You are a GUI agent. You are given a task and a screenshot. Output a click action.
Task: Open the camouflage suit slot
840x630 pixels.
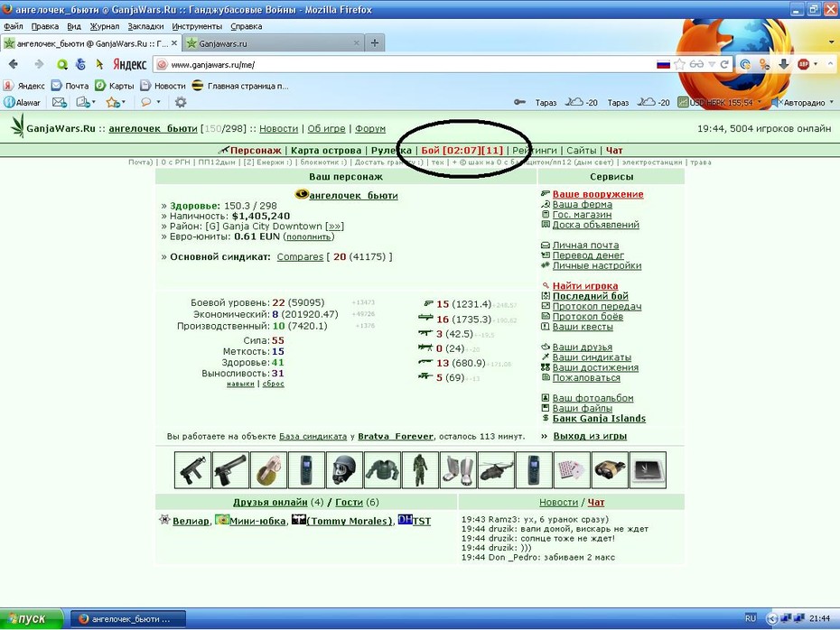[x=420, y=470]
